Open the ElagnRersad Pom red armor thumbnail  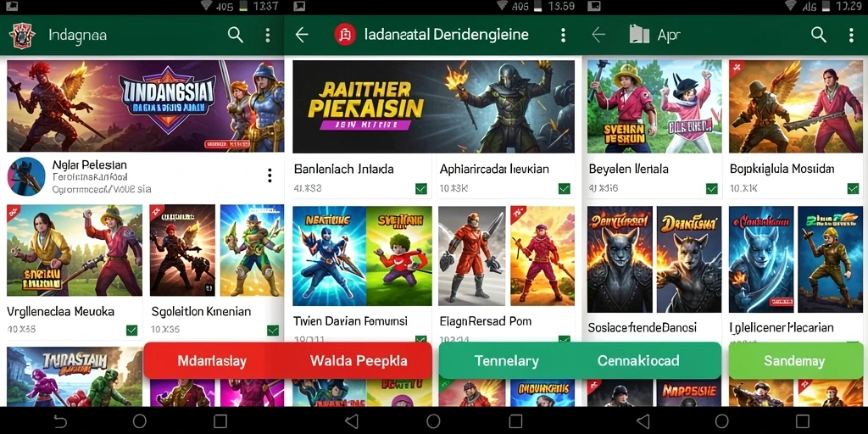point(471,256)
